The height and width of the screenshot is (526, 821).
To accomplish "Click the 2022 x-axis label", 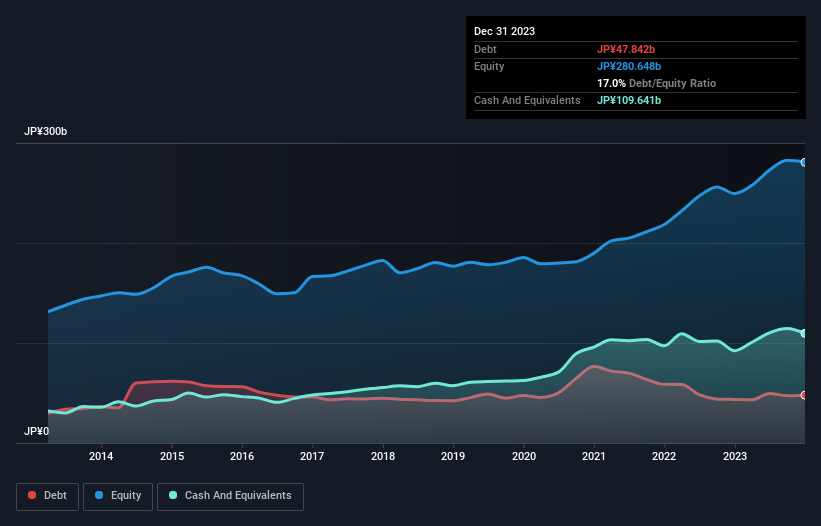I will [x=664, y=456].
